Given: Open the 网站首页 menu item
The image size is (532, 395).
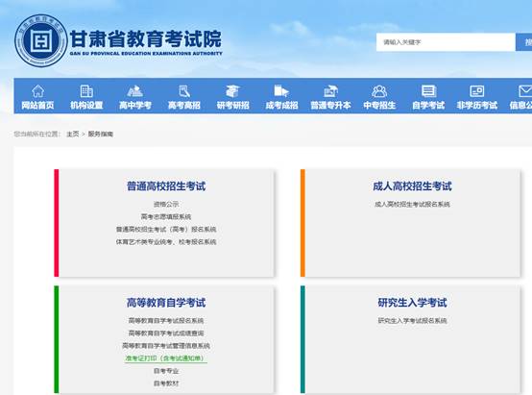Looking at the screenshot, I should click(37, 106).
